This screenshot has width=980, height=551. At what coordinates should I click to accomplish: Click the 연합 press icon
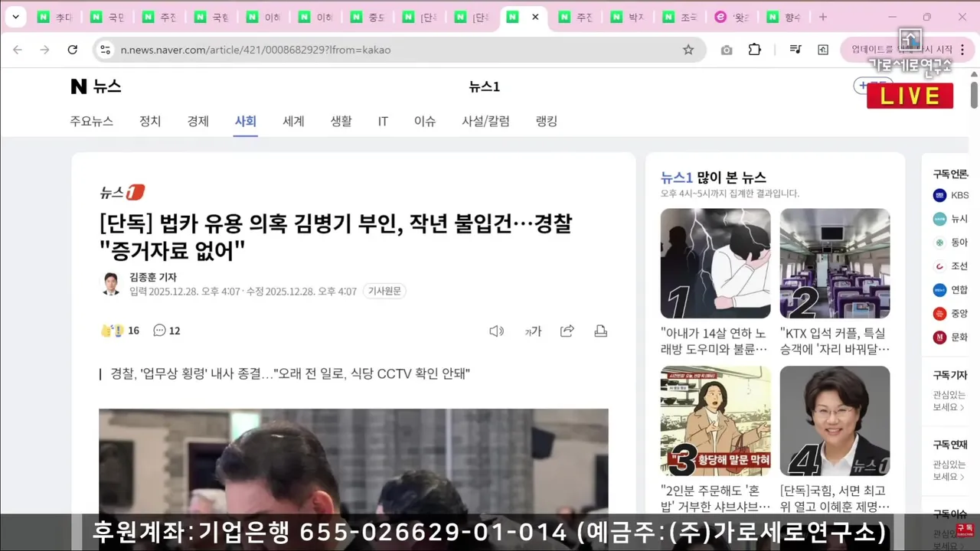click(939, 290)
